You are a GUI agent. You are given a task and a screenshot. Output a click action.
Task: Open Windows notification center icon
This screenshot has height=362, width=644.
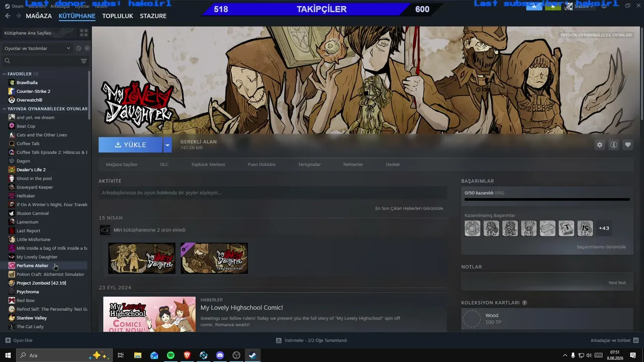tap(633, 355)
